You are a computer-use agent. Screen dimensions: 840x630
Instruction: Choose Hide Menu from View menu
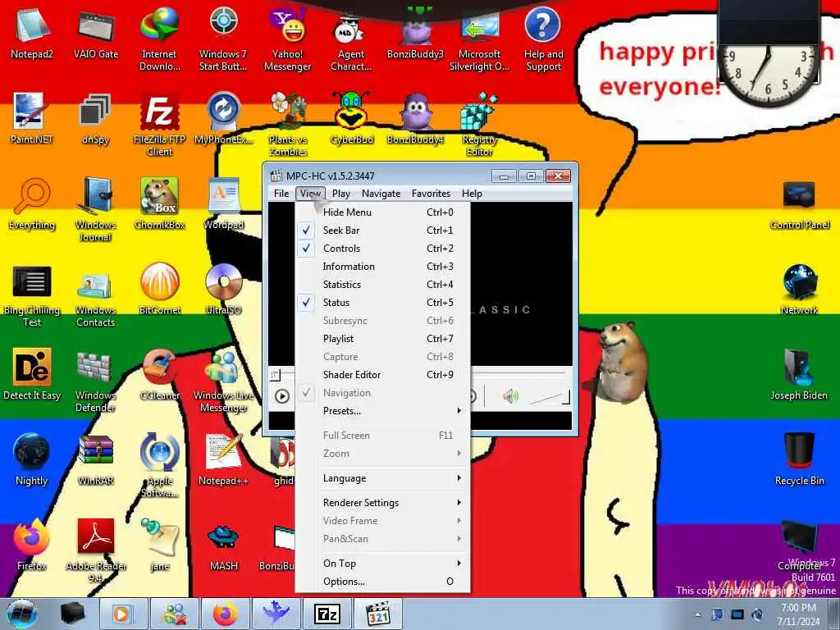point(382,212)
